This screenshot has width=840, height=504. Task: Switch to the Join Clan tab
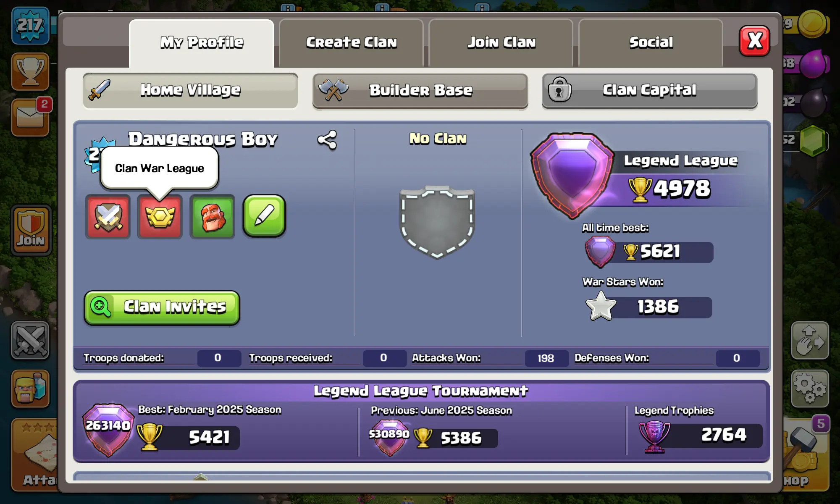click(x=501, y=43)
